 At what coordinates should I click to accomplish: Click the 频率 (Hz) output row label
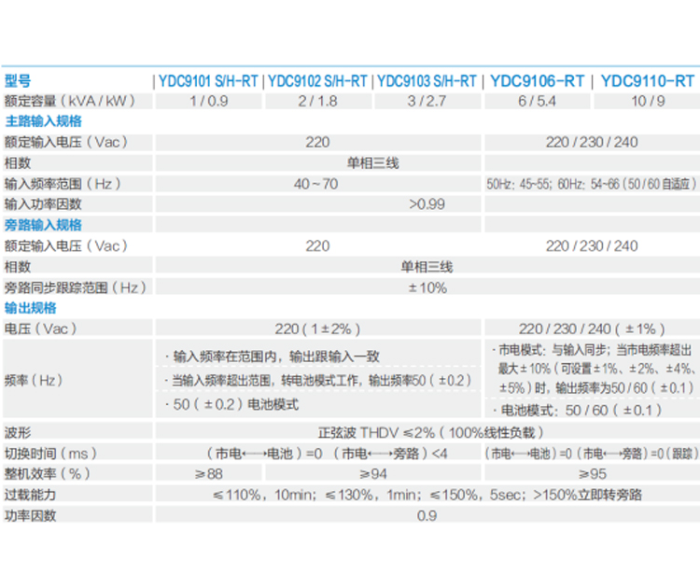coord(34,381)
